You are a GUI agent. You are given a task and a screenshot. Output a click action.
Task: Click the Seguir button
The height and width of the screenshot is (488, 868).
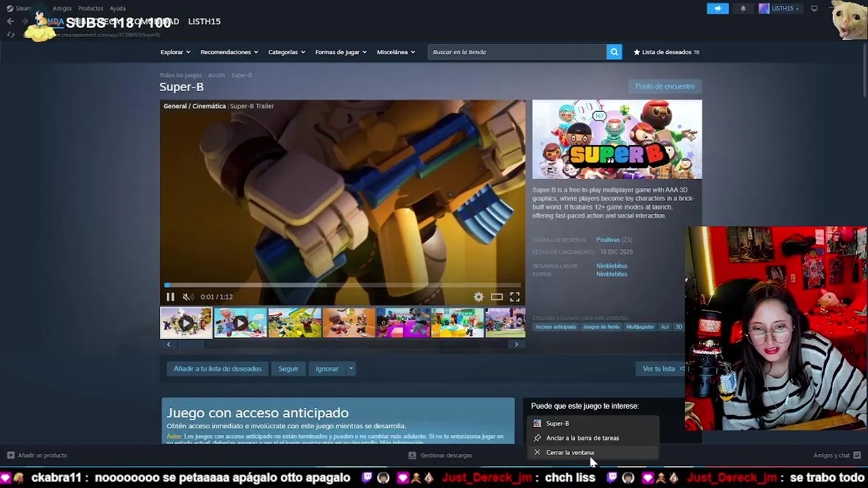click(288, 369)
